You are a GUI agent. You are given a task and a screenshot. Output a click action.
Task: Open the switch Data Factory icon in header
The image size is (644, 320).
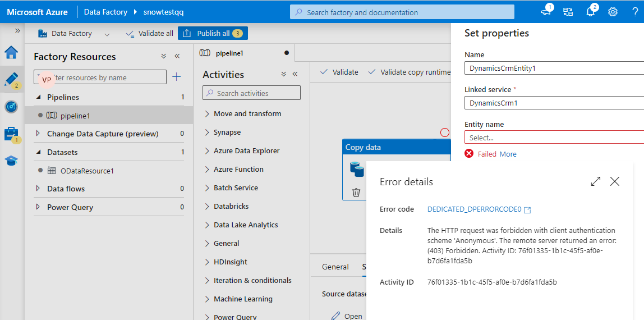[568, 12]
